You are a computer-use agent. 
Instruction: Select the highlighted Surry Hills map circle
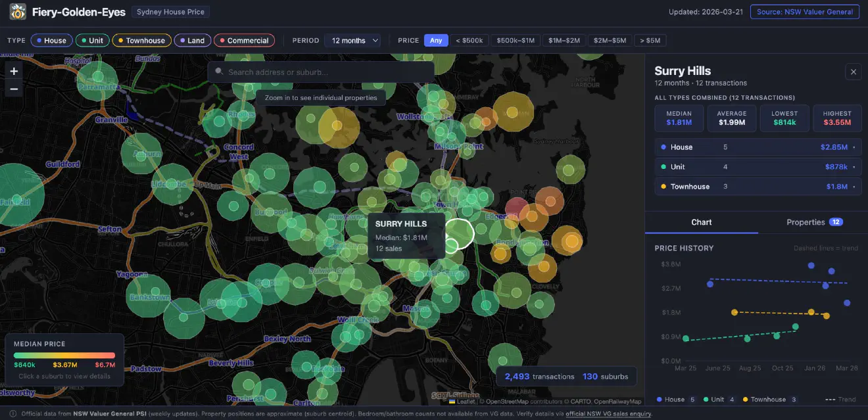459,233
